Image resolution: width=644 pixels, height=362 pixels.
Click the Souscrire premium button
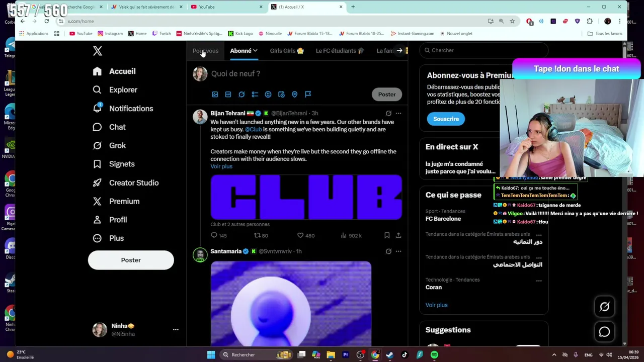click(446, 119)
